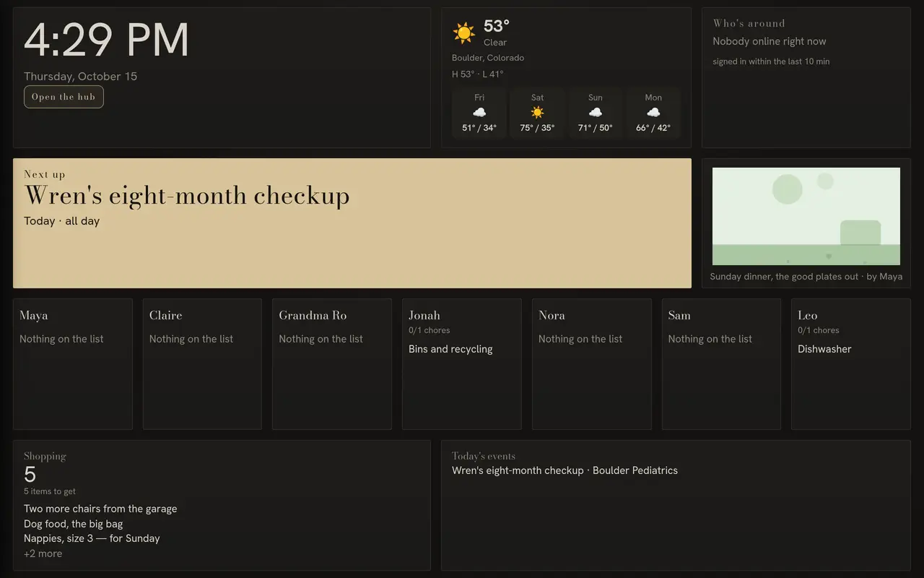Select Sam's name on his chore card
This screenshot has width=924, height=578.
pos(679,315)
